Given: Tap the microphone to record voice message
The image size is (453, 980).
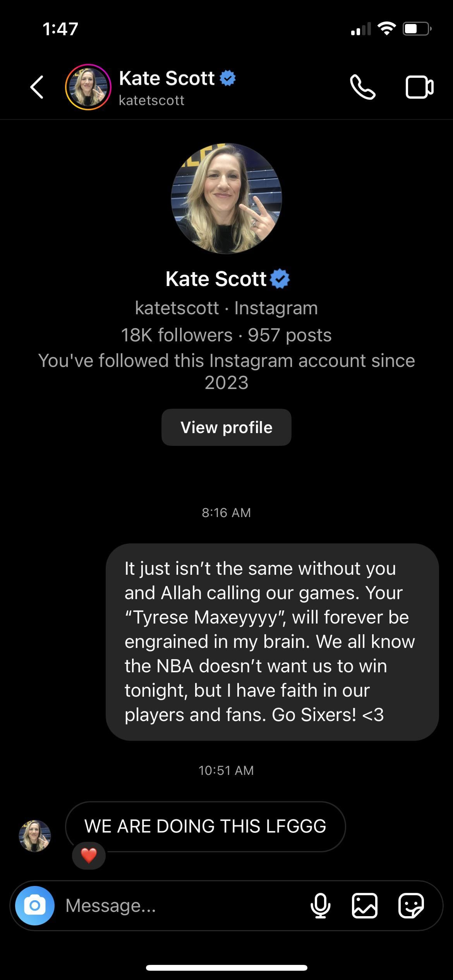Looking at the screenshot, I should pyautogui.click(x=321, y=906).
